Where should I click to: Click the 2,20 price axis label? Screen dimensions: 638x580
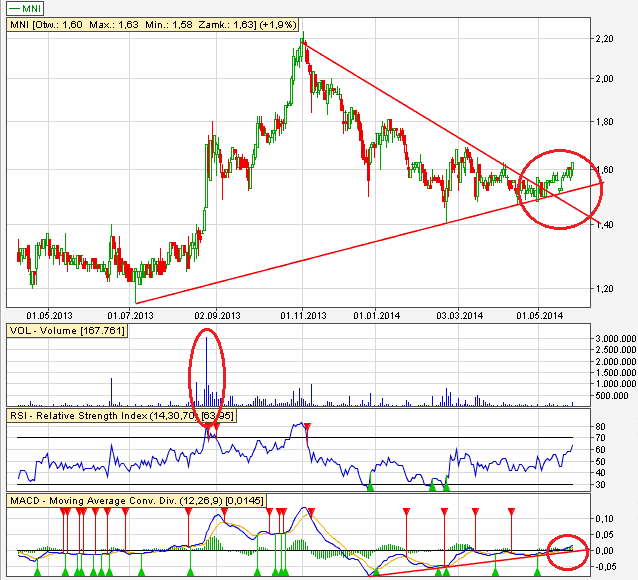tap(604, 38)
